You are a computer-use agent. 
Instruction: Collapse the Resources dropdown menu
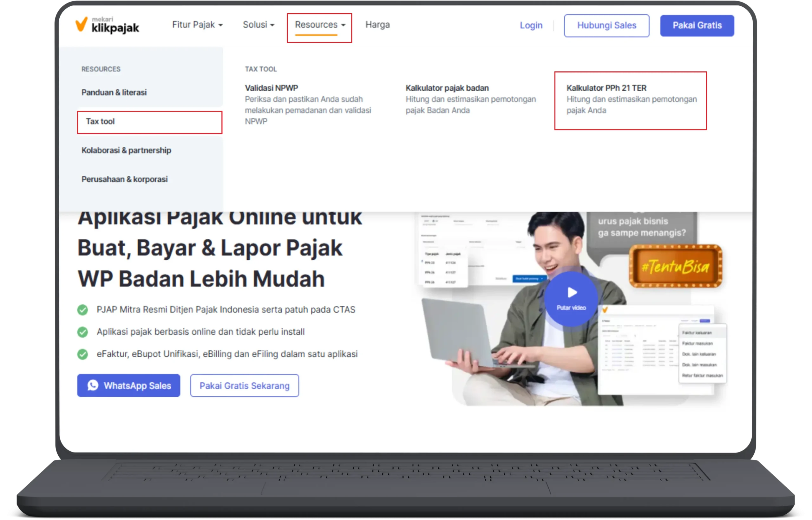(x=319, y=25)
